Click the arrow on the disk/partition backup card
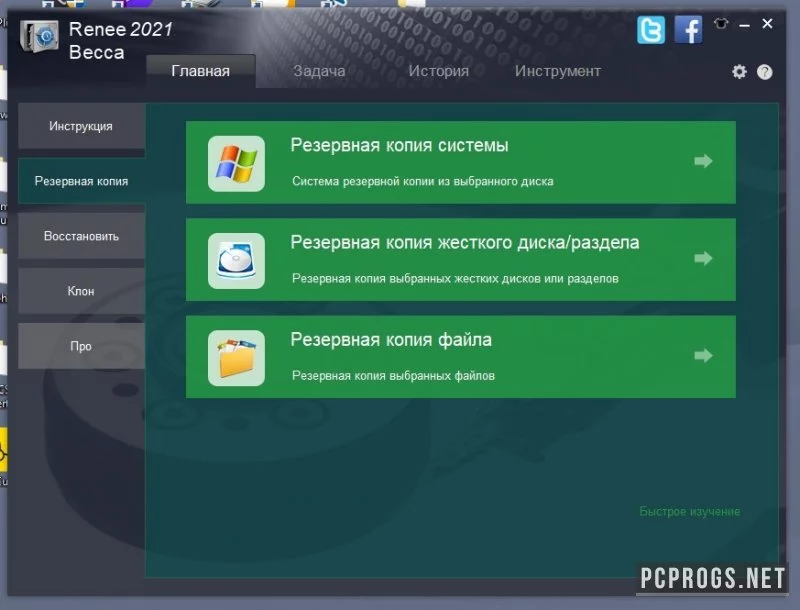The width and height of the screenshot is (800, 610). click(703, 258)
